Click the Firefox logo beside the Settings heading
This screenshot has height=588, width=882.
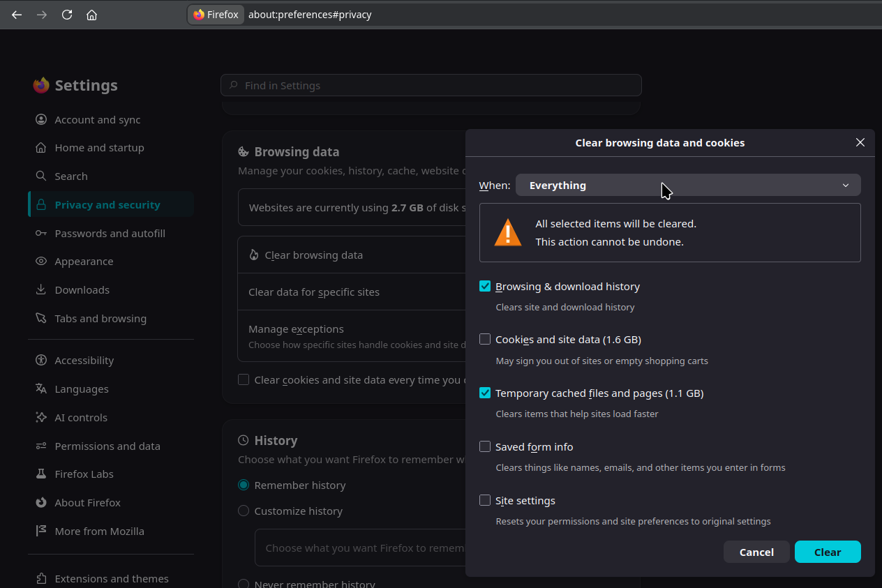click(41, 85)
